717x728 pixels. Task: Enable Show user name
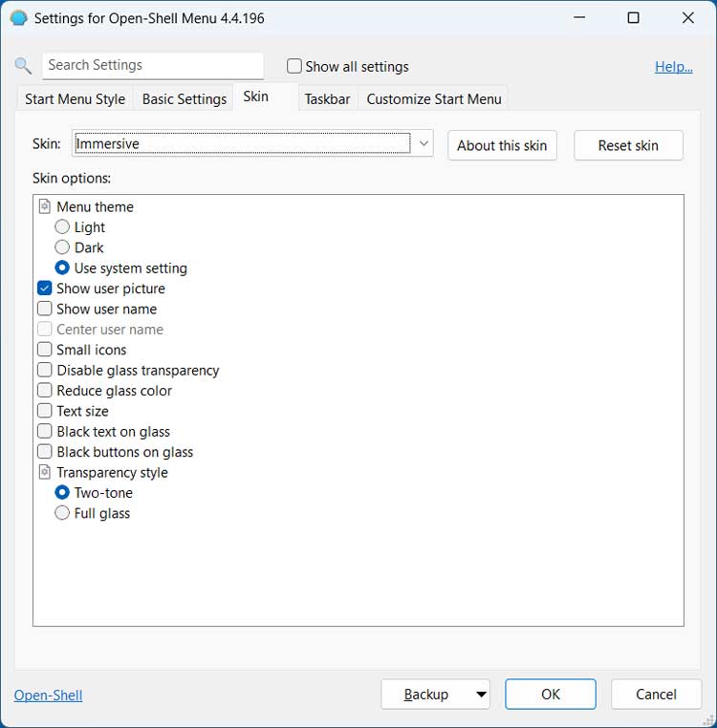coord(45,309)
